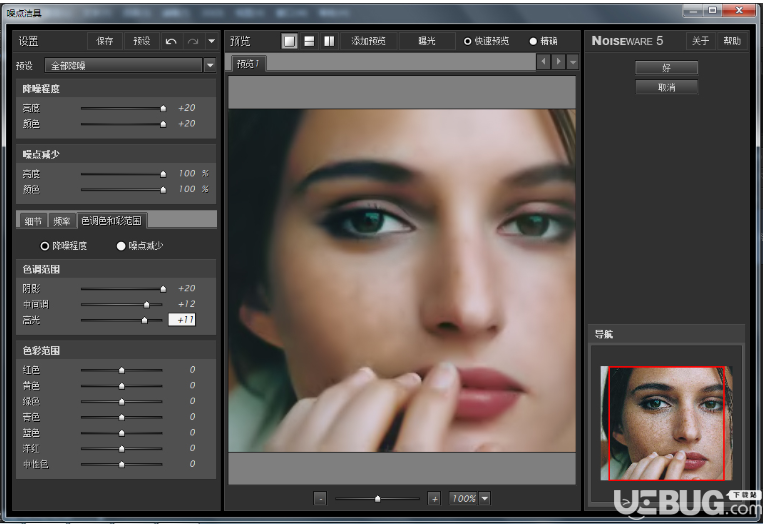Click the navigator thumbnail image
The image size is (763, 524).
click(x=666, y=423)
